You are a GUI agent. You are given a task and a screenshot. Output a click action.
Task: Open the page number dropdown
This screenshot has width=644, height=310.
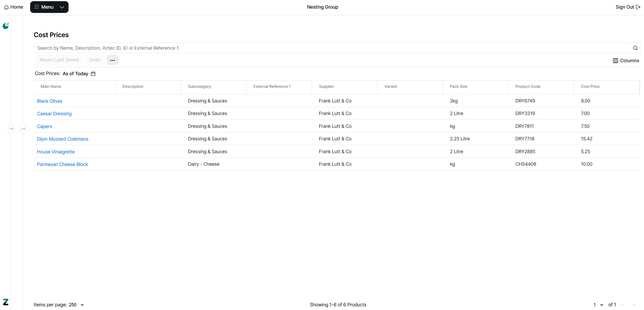point(598,305)
